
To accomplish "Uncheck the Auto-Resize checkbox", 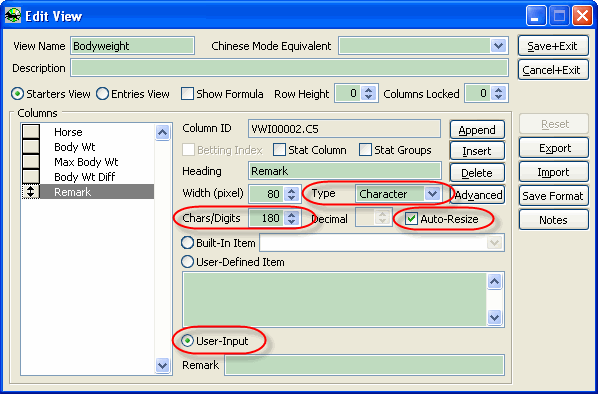I will 411,219.
